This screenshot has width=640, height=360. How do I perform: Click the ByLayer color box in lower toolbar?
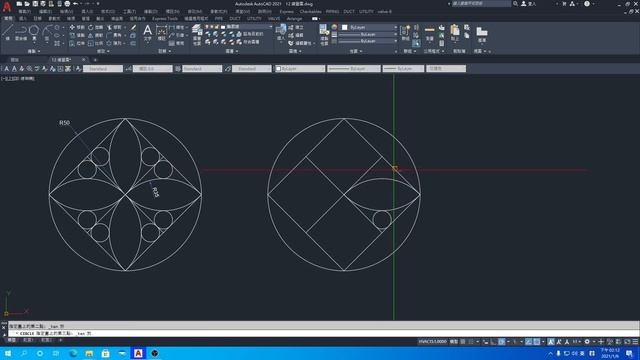click(299, 69)
